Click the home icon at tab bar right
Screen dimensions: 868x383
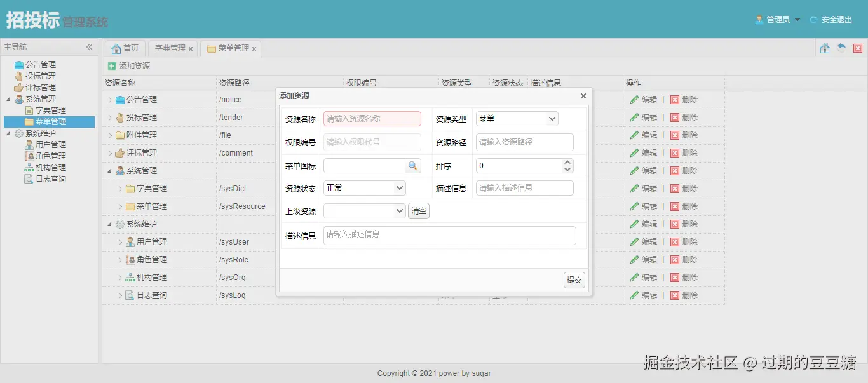click(x=825, y=48)
